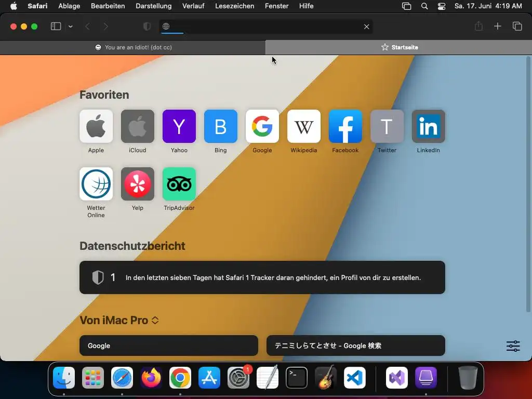Open the Lesezeichen menu
532x399 pixels.
pos(235,6)
